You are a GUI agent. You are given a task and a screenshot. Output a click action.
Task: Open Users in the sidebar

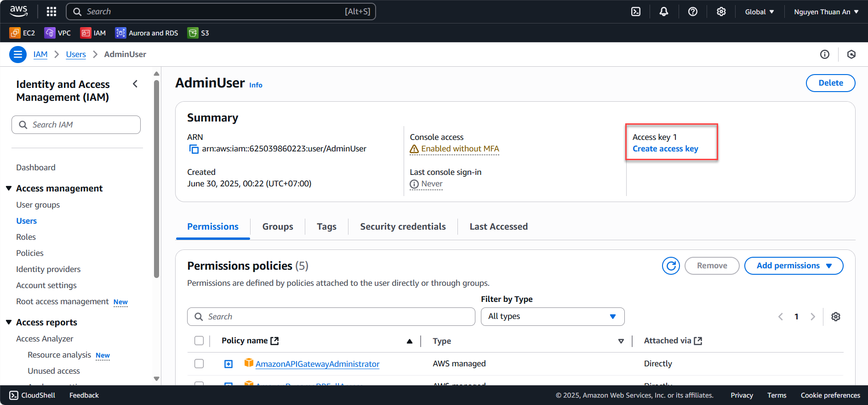(x=27, y=221)
